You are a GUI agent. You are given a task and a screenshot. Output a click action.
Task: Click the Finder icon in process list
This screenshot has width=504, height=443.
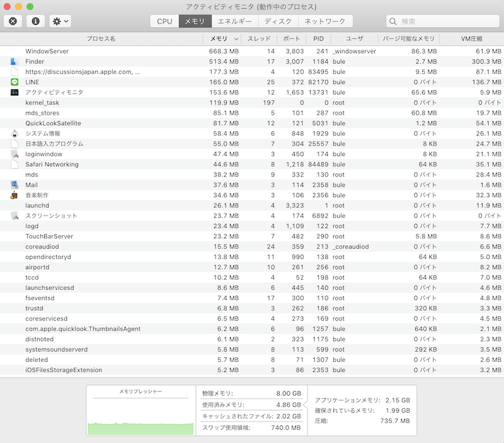14,62
